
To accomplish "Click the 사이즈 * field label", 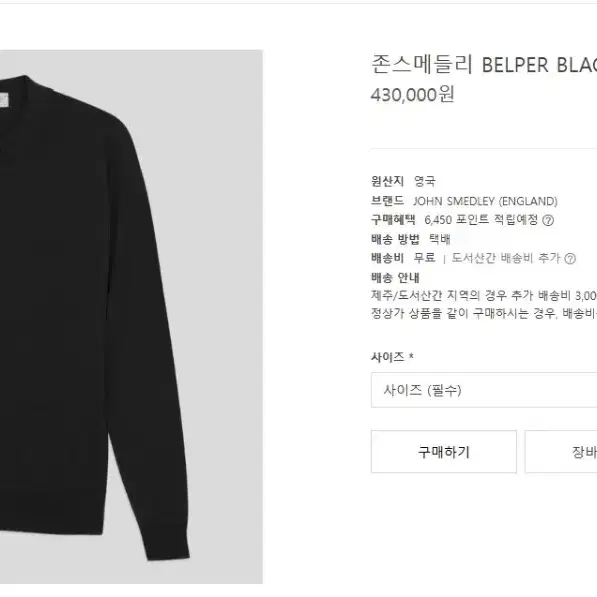I will coord(392,357).
